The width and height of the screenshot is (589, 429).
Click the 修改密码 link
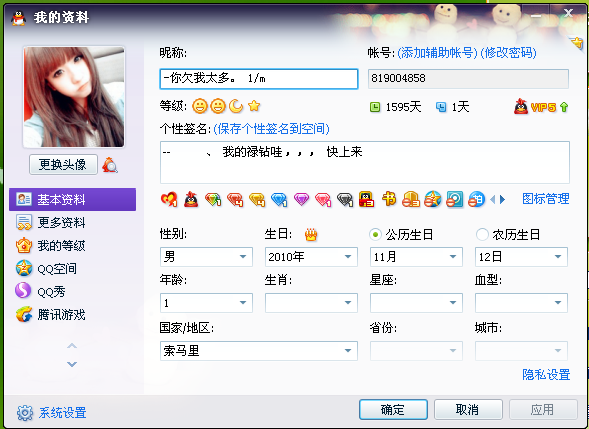click(x=508, y=53)
